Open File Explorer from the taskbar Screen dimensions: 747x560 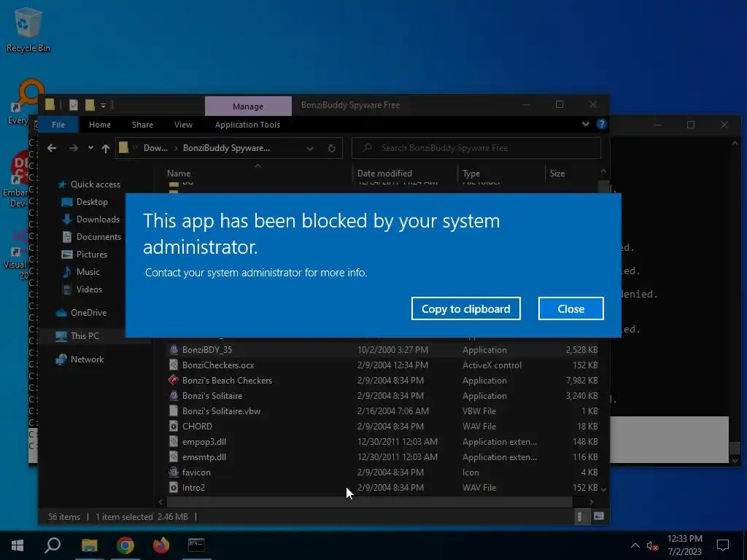coord(89,545)
